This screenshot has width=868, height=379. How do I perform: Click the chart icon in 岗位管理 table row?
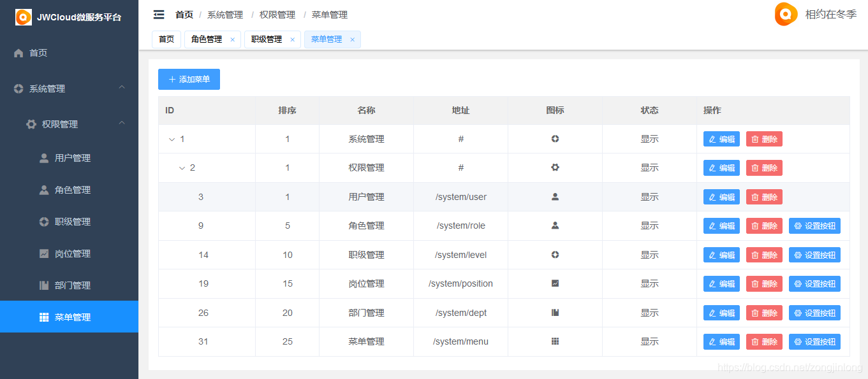coord(555,283)
